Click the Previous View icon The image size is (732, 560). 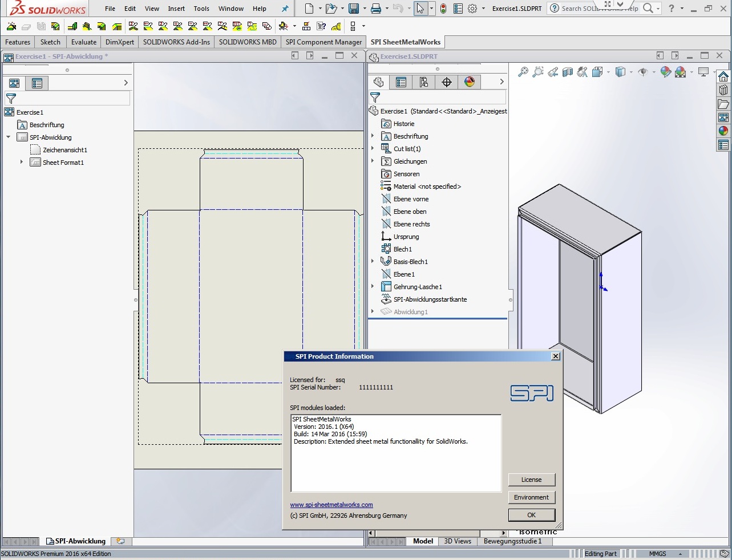tap(553, 72)
